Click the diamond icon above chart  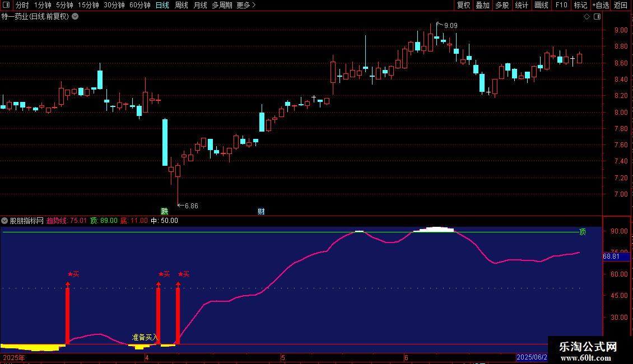(x=587, y=17)
